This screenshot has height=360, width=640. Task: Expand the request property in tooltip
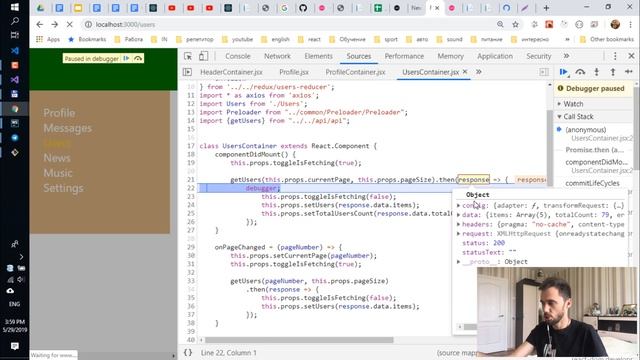[458, 233]
